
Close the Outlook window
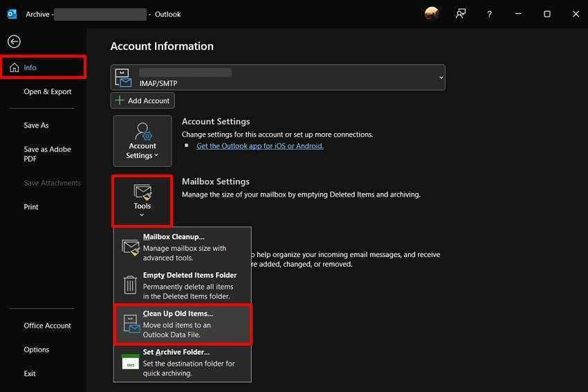click(x=576, y=14)
